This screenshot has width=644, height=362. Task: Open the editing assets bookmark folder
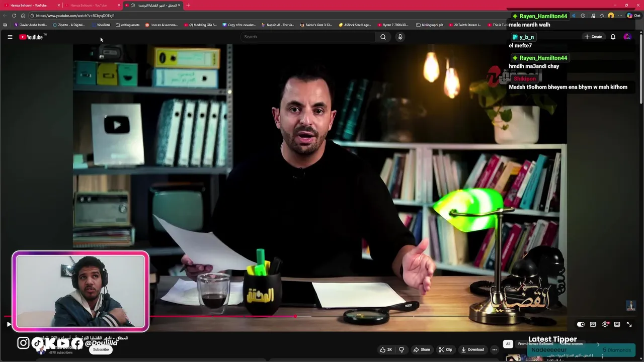(x=127, y=25)
